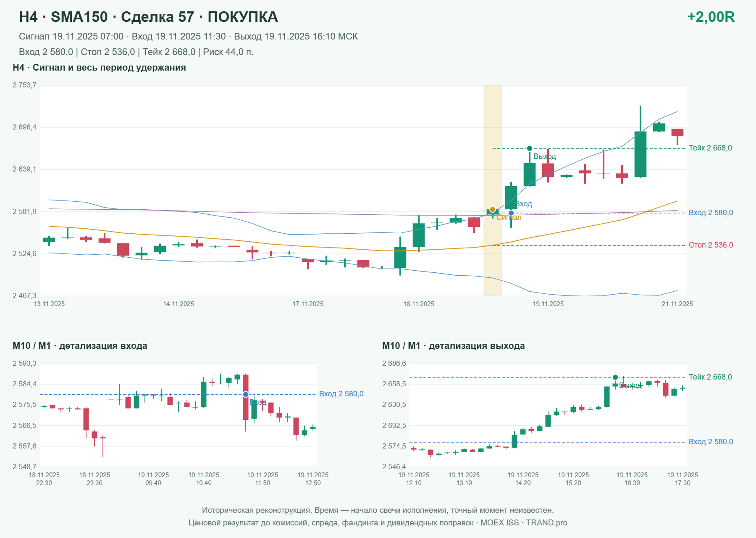Click the '2 696,4' price axis label
Screen dimensions: 756x538
click(24, 127)
